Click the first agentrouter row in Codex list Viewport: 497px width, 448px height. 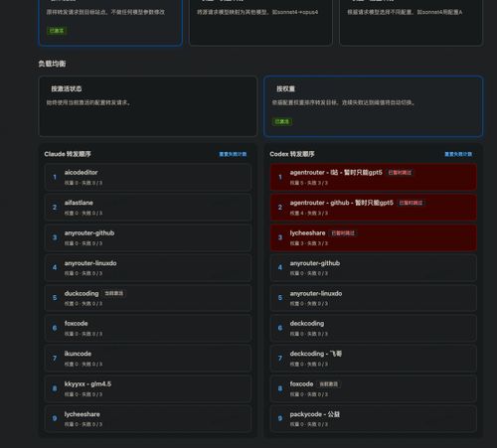coord(374,177)
